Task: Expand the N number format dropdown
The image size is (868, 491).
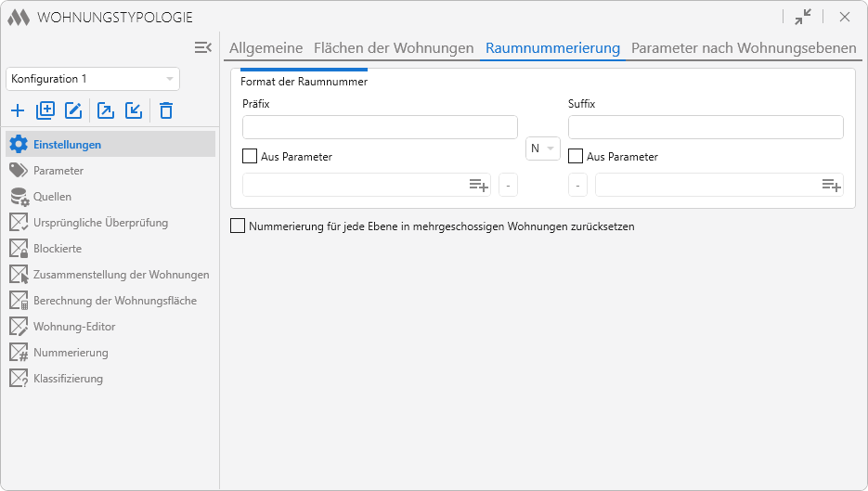Action: tap(542, 149)
